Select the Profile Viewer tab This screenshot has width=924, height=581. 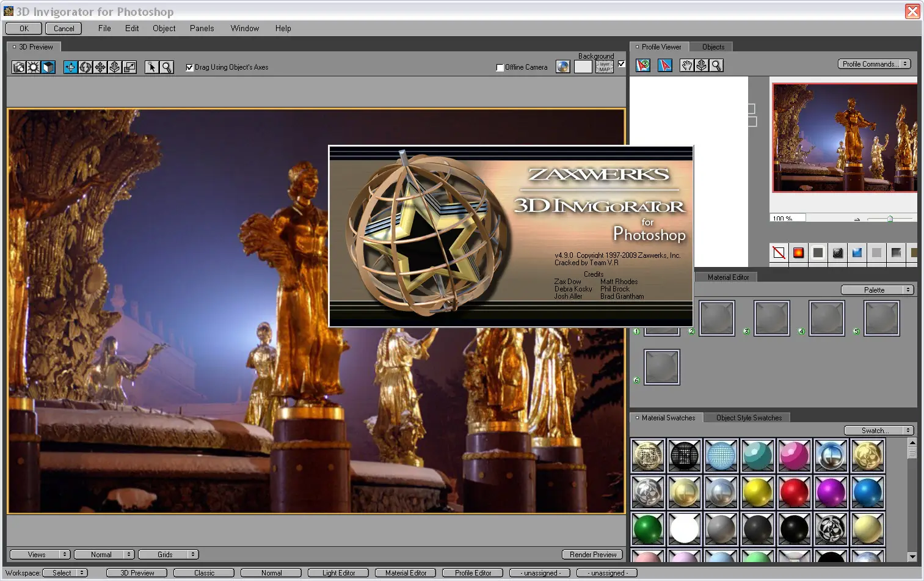coord(660,47)
